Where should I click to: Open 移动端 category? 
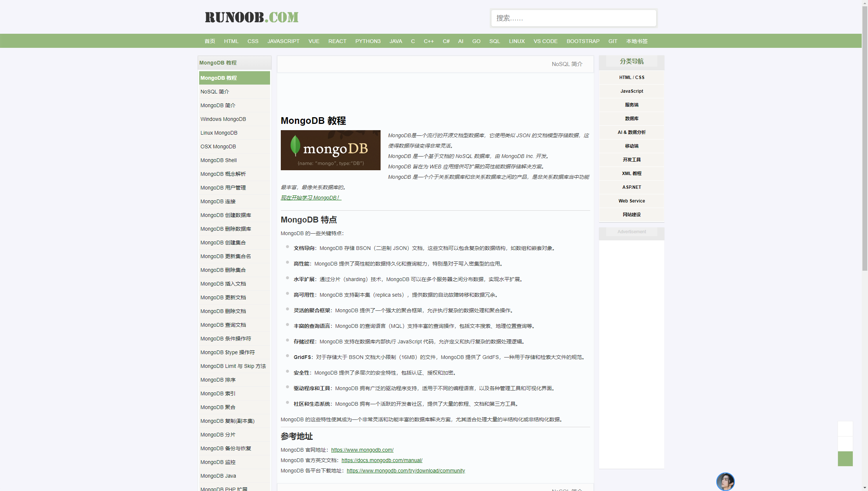coord(631,146)
